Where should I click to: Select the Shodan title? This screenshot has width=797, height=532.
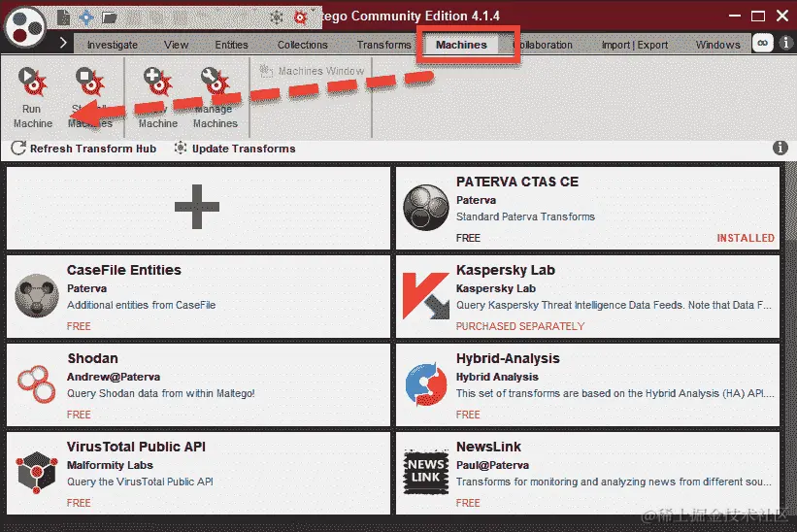click(x=92, y=358)
